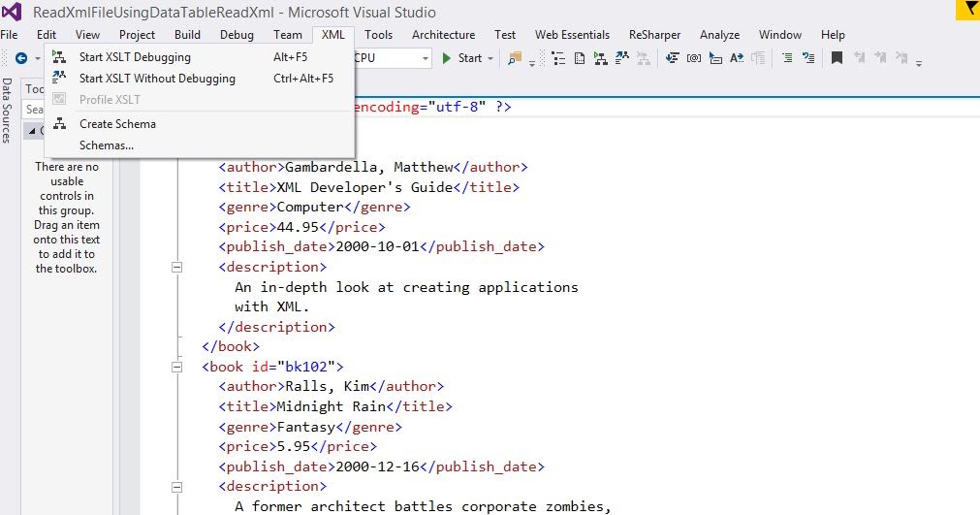The image size is (980, 515).
Task: Open the Web Essentials menu
Action: point(572,35)
